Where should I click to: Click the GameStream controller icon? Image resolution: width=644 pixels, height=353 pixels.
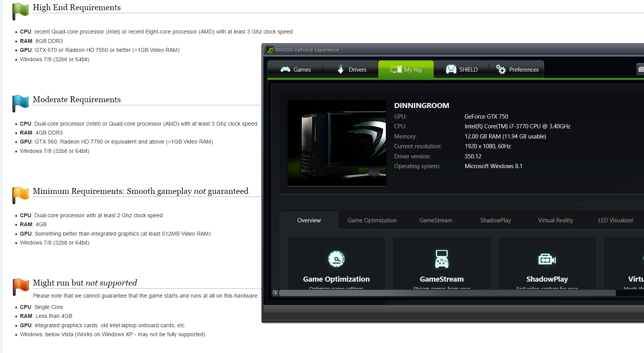pos(442,259)
